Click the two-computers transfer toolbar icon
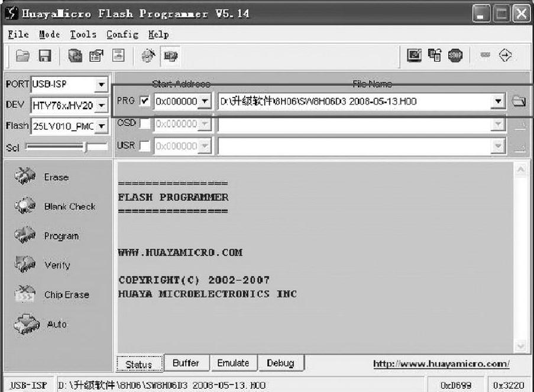This screenshot has height=392, width=534. click(435, 55)
